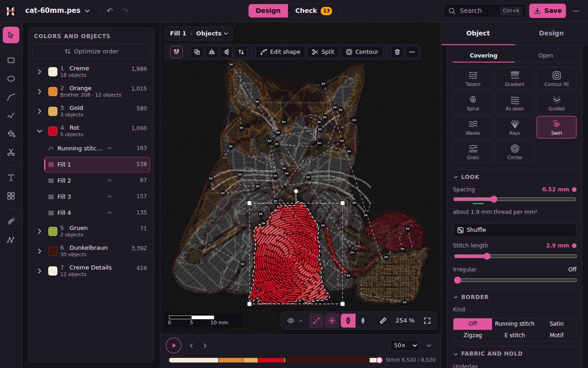
Task: Toggle the sun highlight display button
Action: point(332,321)
